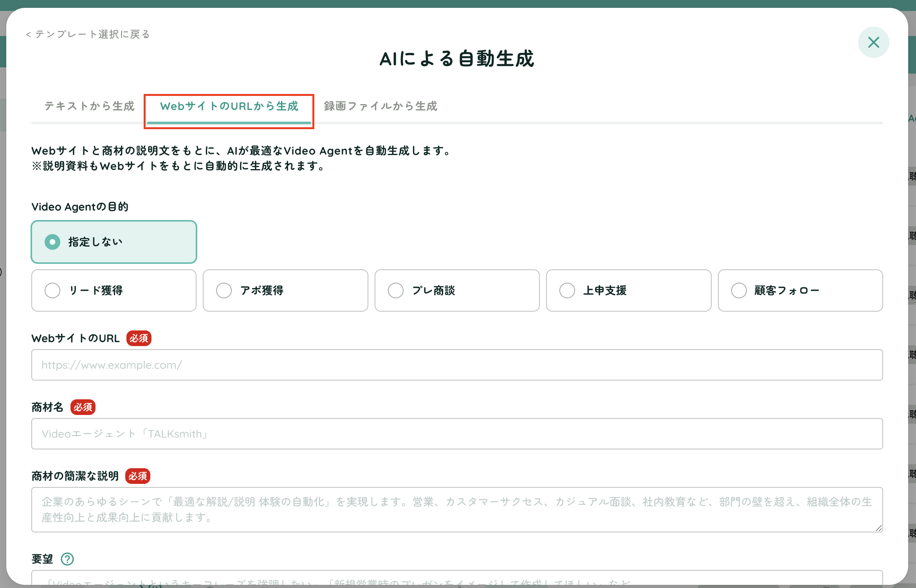This screenshot has height=588, width=916.
Task: Open the 録画ファイルから生成 tab
Action: [380, 106]
